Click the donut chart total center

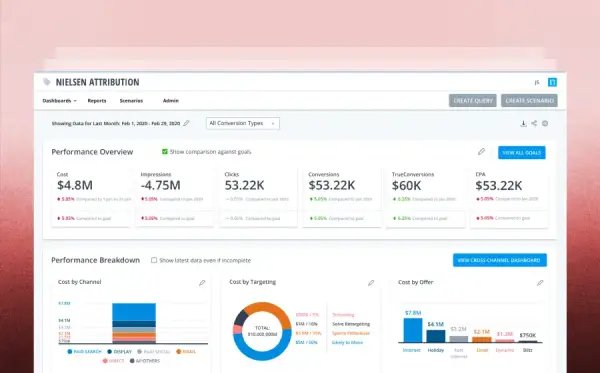262,331
